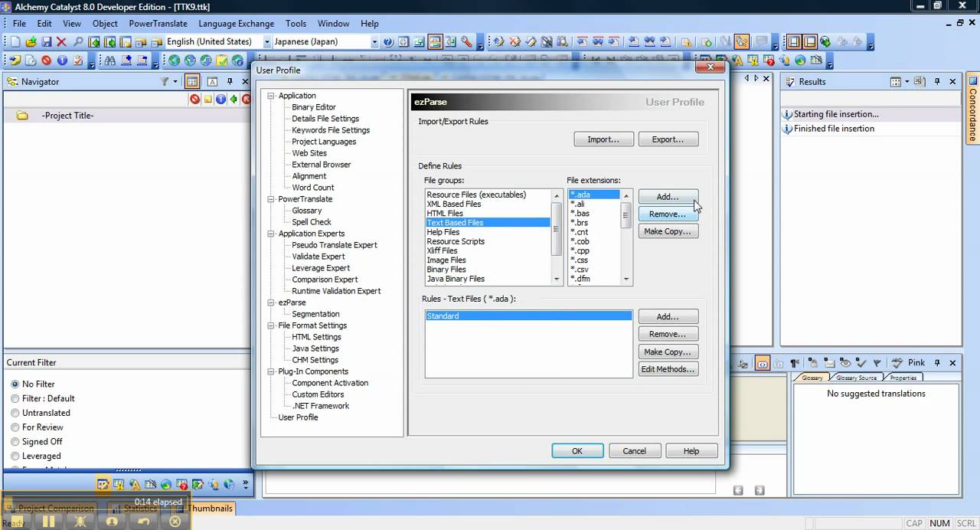Click the red X delete icon in main toolbar
The image size is (980, 530).
coord(61,42)
